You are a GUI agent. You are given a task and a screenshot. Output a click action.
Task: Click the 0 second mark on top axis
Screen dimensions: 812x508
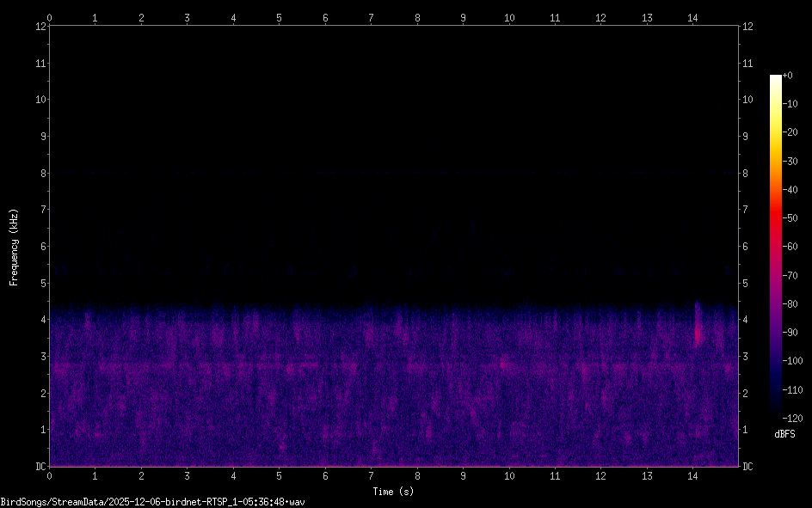coord(50,17)
